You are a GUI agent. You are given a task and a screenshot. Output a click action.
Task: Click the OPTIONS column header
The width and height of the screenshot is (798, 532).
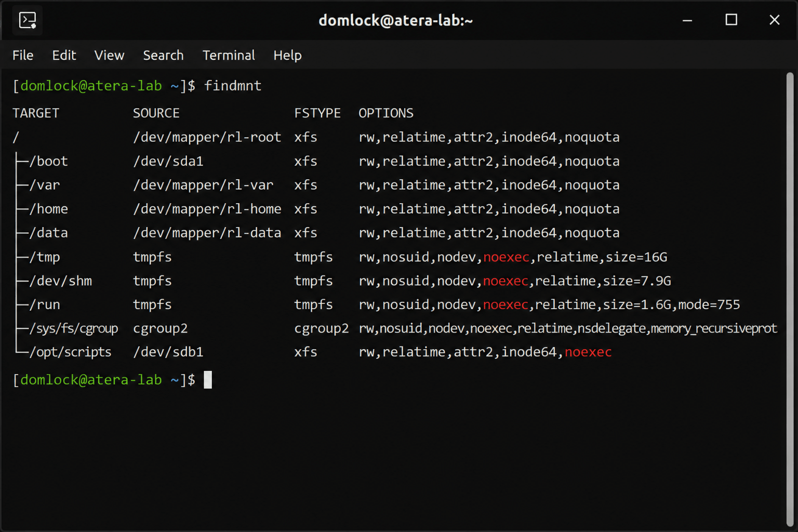point(386,113)
